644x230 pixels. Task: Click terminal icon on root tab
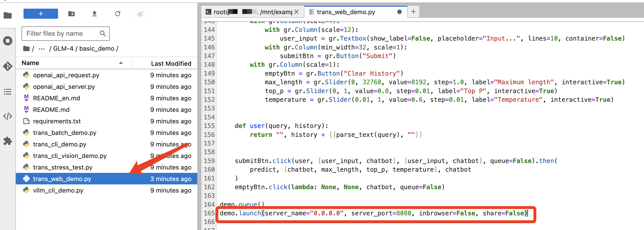tap(208, 12)
